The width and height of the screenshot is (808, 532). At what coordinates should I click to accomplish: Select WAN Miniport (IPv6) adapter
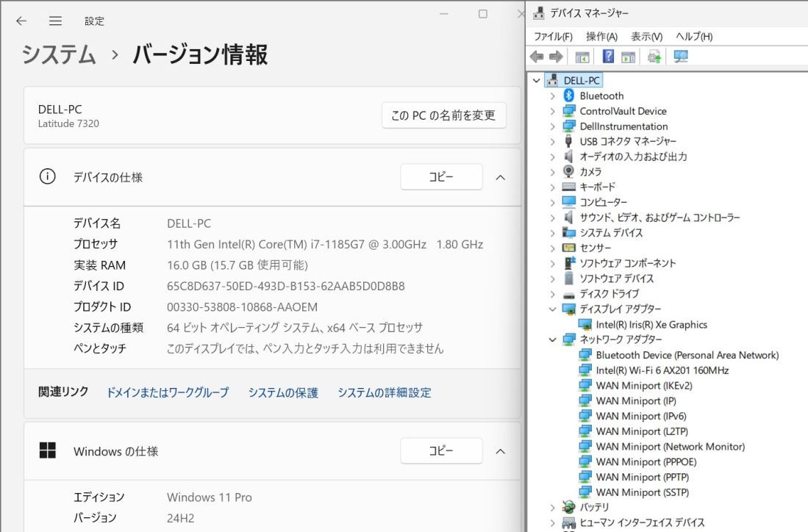[641, 416]
